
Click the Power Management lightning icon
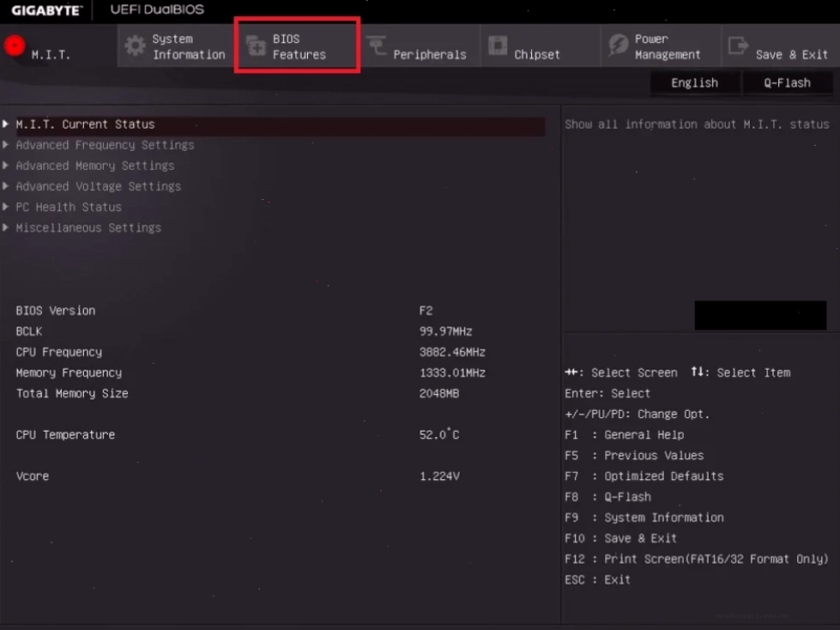coord(619,45)
